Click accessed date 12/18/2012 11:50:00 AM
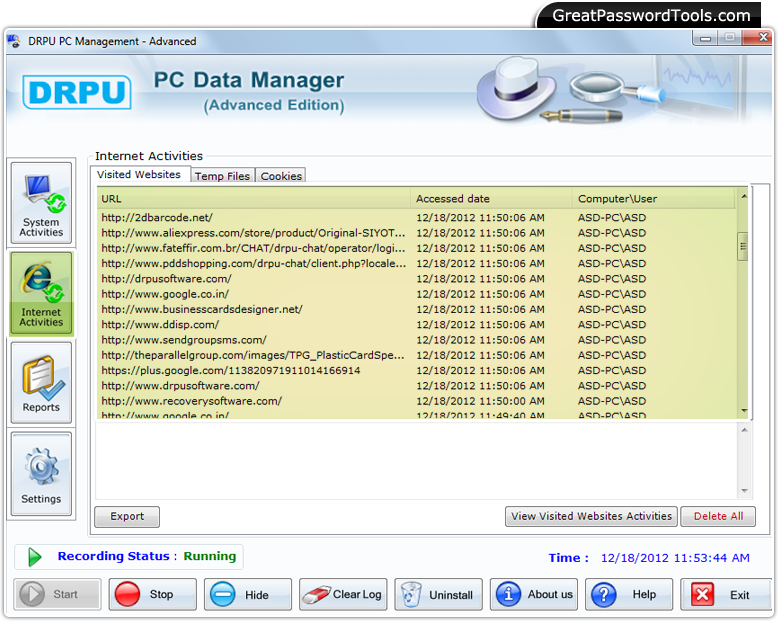 point(480,401)
